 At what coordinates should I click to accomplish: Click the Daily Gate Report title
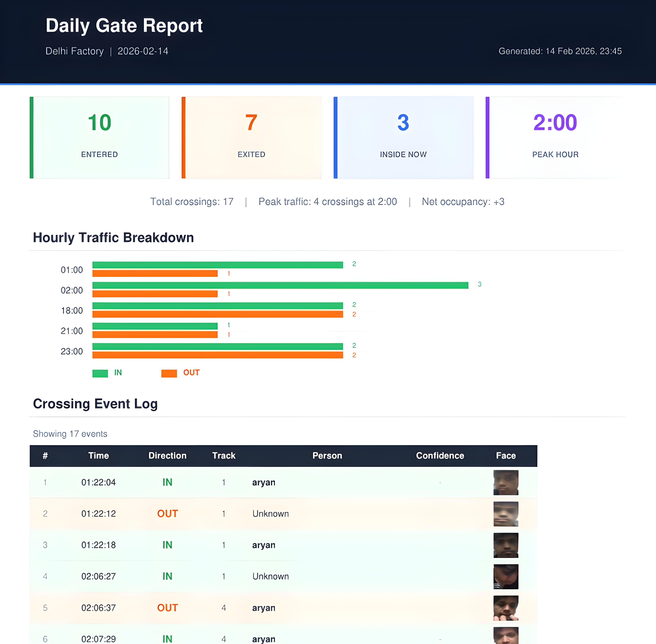click(x=124, y=26)
